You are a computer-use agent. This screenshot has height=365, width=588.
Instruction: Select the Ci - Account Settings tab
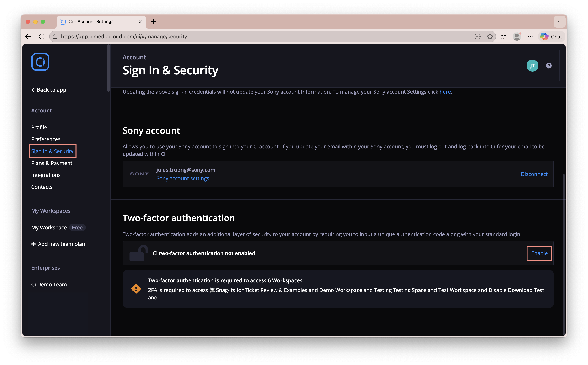[x=101, y=22]
